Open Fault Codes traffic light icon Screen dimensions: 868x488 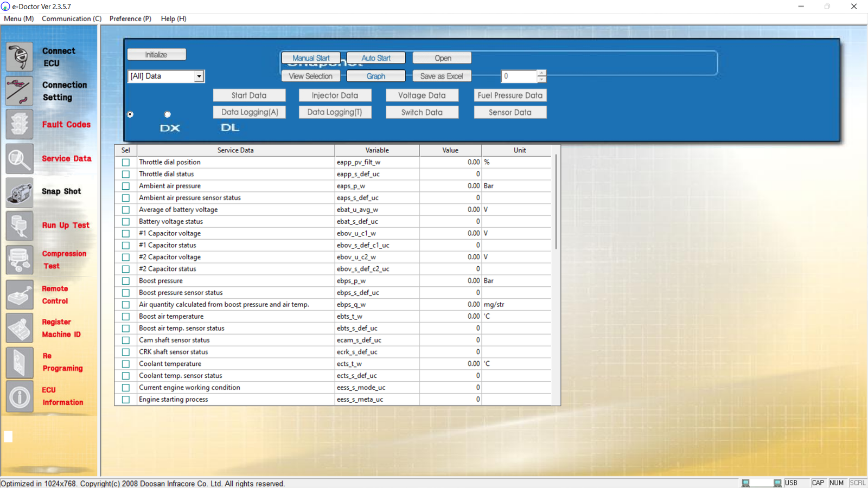point(20,124)
